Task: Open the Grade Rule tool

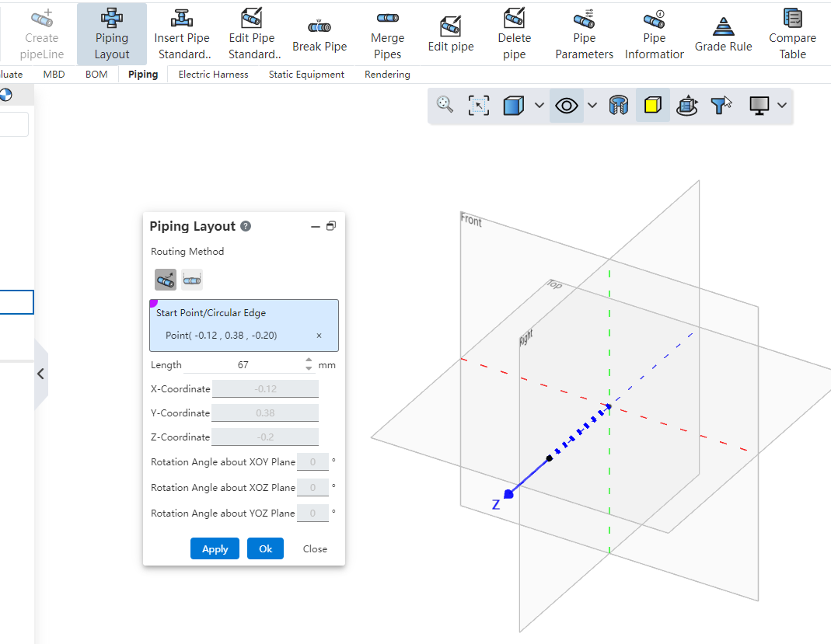Action: tap(723, 33)
